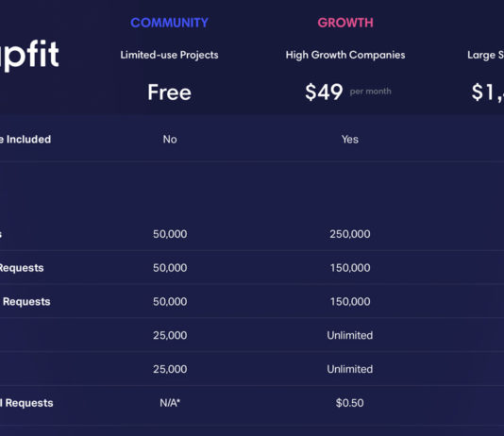The width and height of the screenshot is (504, 436).
Task: Click the first 50,000 Community value
Action: coord(170,234)
